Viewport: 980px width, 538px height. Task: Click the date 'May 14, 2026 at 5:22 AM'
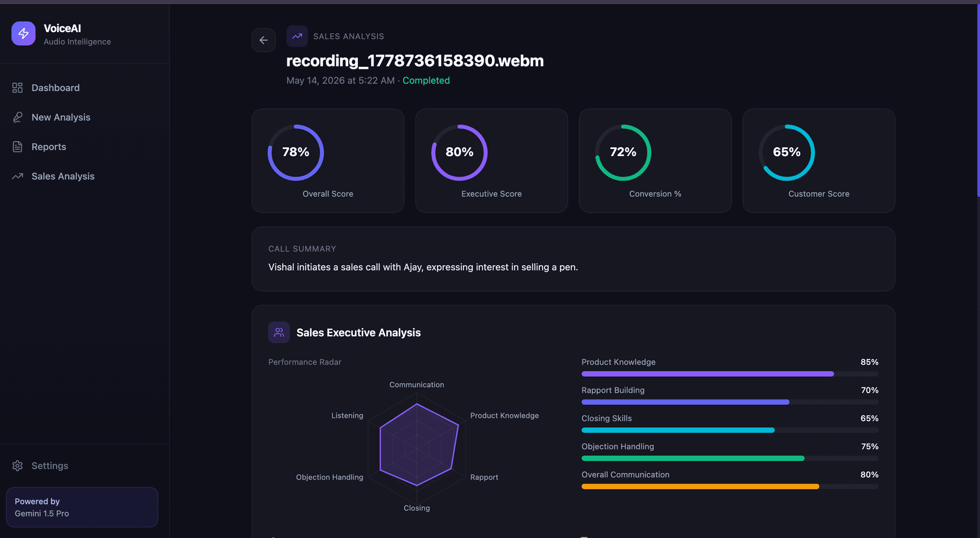[x=340, y=81]
